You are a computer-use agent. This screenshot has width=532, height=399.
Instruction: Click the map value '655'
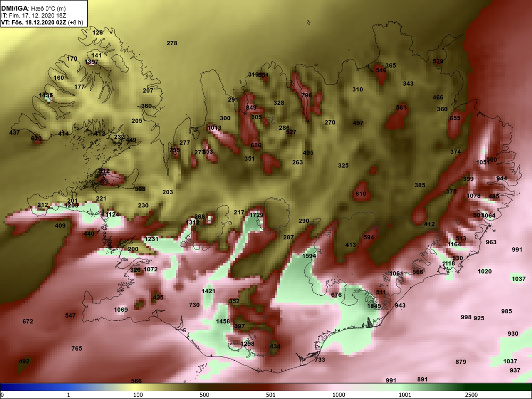pyautogui.click(x=455, y=118)
